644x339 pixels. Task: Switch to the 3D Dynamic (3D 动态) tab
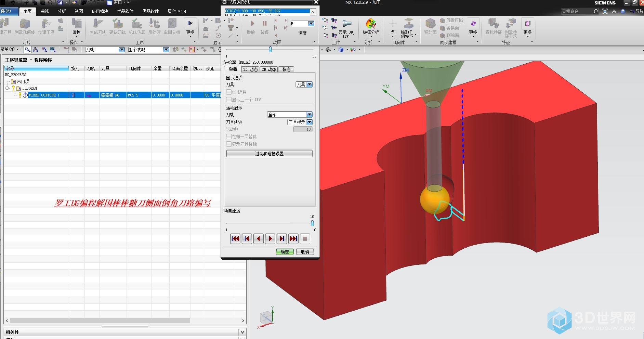tap(250, 69)
